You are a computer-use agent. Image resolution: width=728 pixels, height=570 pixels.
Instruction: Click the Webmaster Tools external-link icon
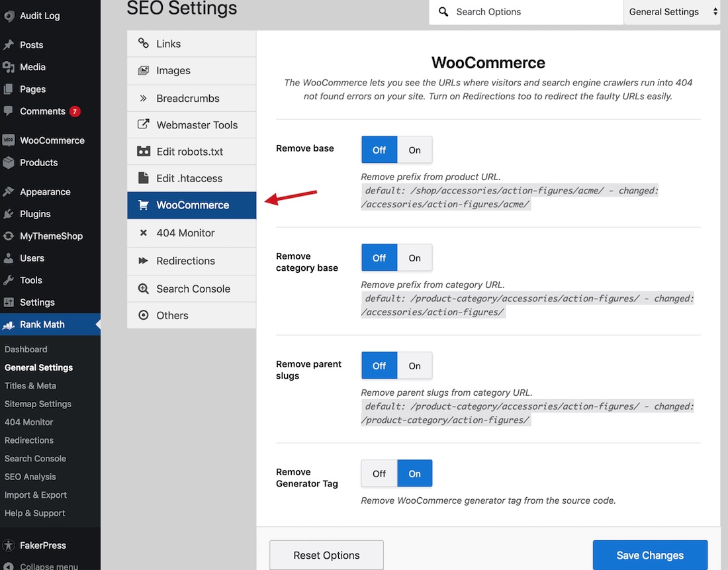(143, 124)
